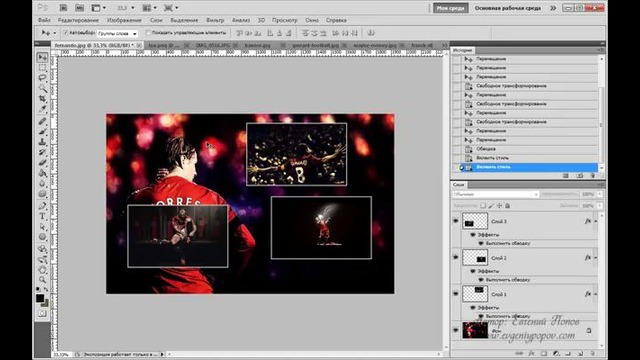Select the Pen tool

[42, 206]
